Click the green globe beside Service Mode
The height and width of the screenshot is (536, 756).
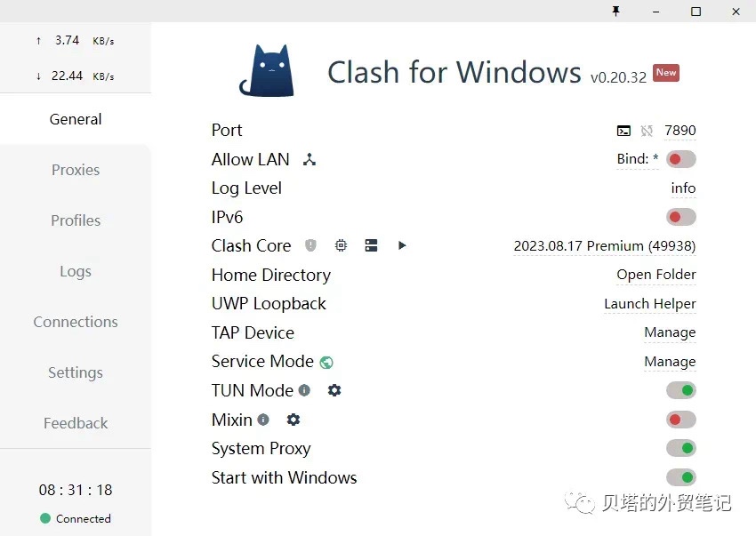(326, 363)
